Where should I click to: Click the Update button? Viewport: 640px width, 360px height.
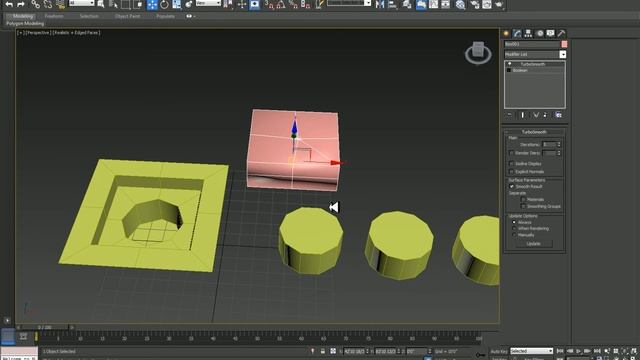[x=533, y=244]
